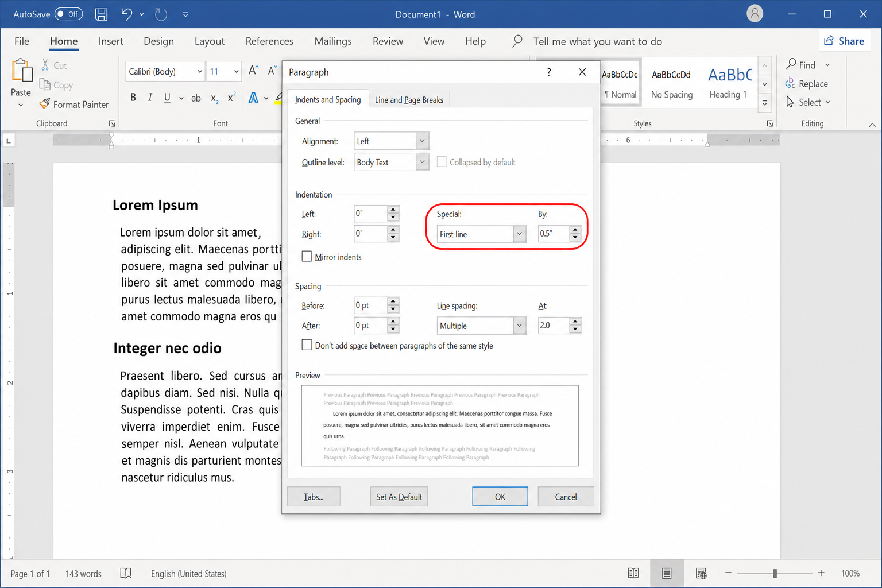Image resolution: width=882 pixels, height=588 pixels.
Task: Click the Select cursor icon
Action: click(791, 102)
